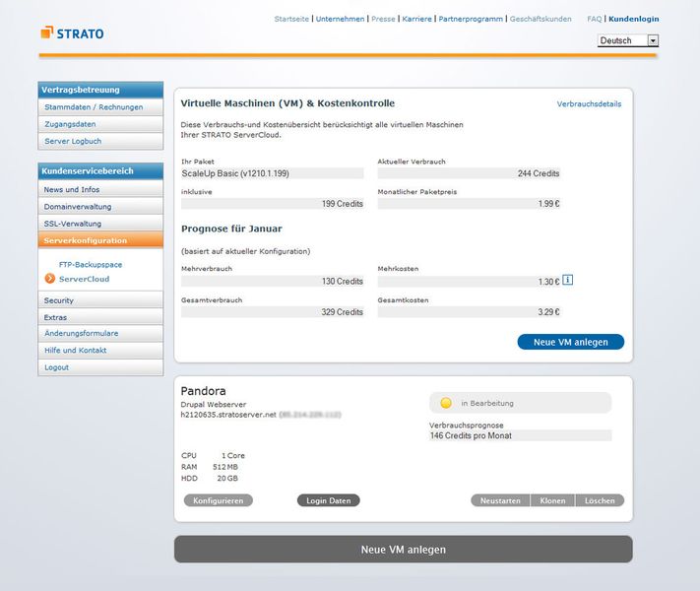Open Startseite in top navigation
Viewport: 700px width, 591px height.
click(291, 19)
